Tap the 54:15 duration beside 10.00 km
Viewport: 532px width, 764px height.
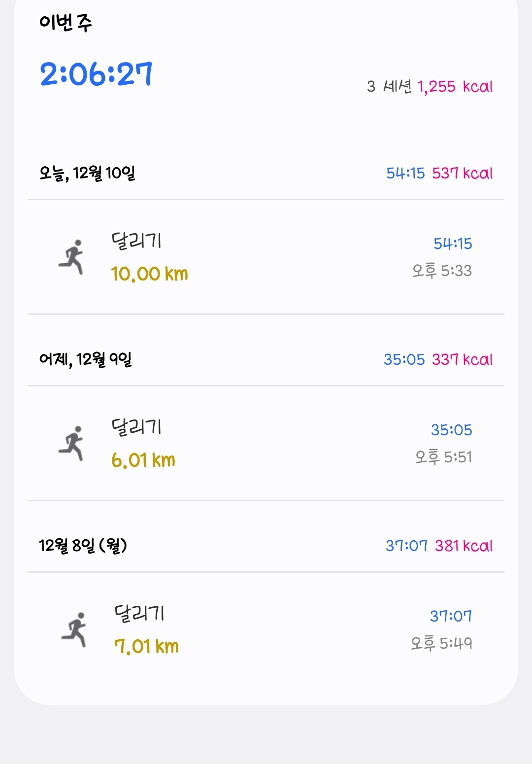coord(453,243)
